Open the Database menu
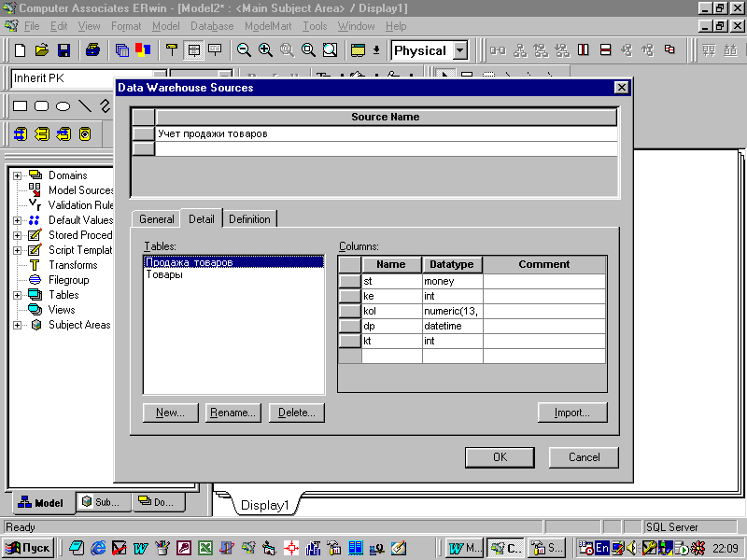 coord(212,26)
